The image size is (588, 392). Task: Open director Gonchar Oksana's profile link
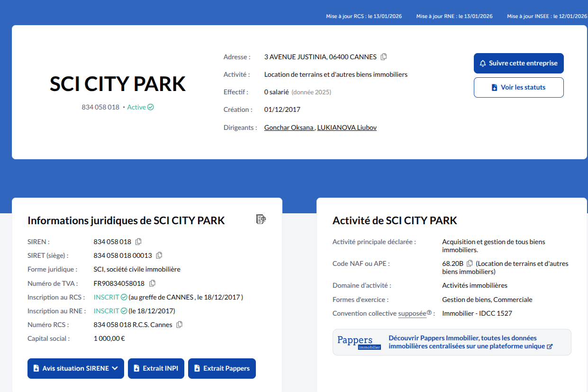pos(289,128)
